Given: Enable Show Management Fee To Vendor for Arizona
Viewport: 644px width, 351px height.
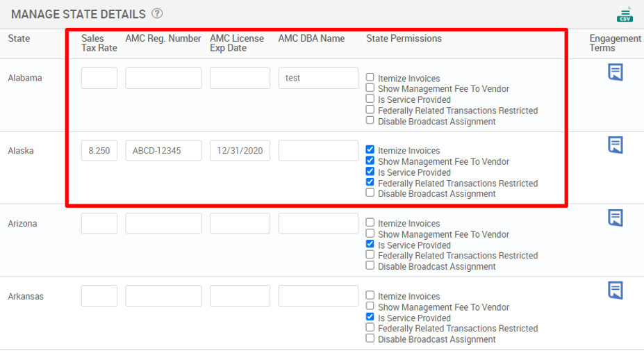Looking at the screenshot, I should (370, 233).
